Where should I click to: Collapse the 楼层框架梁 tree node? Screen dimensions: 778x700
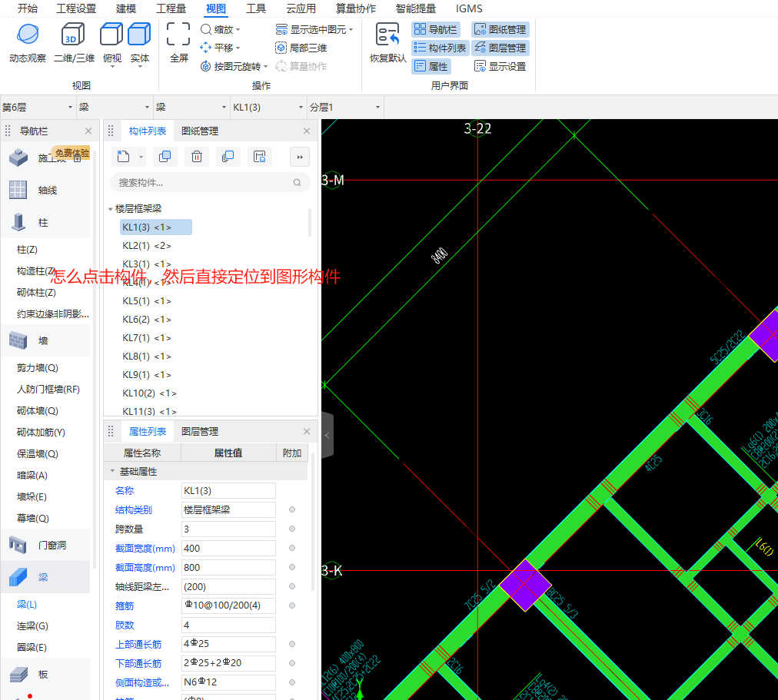(x=110, y=209)
